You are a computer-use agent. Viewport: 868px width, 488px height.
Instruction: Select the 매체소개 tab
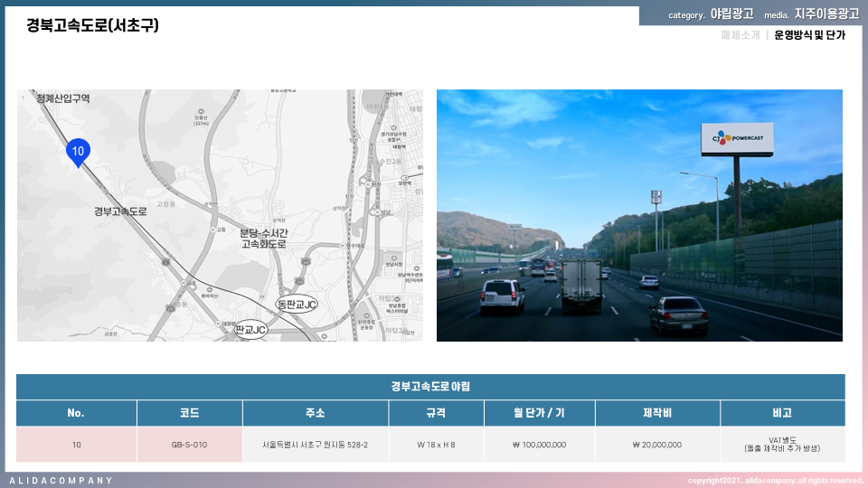tap(740, 35)
